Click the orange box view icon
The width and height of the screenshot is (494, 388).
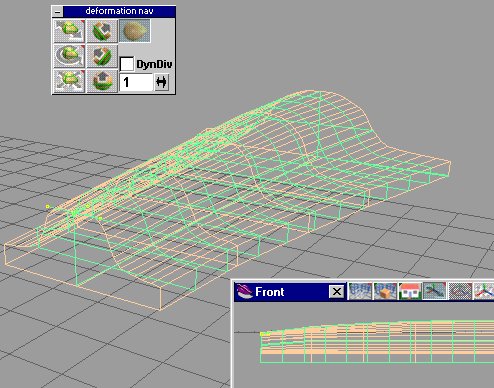(x=385, y=291)
